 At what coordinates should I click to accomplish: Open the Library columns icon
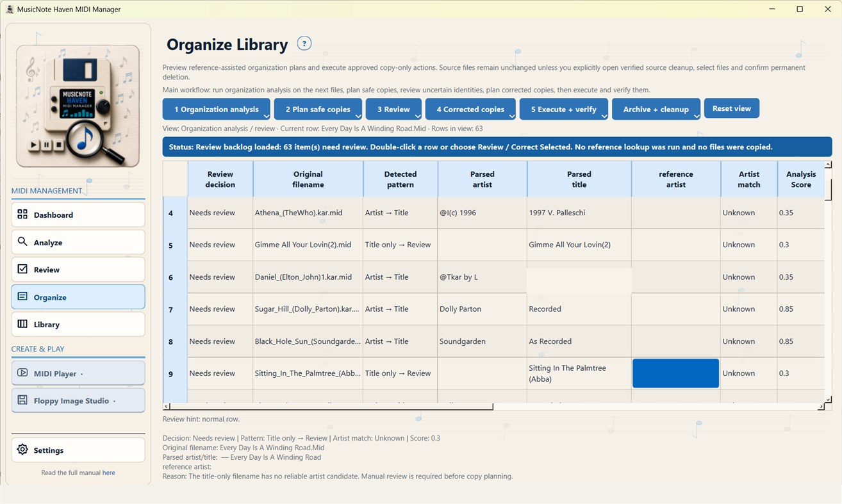(x=22, y=324)
